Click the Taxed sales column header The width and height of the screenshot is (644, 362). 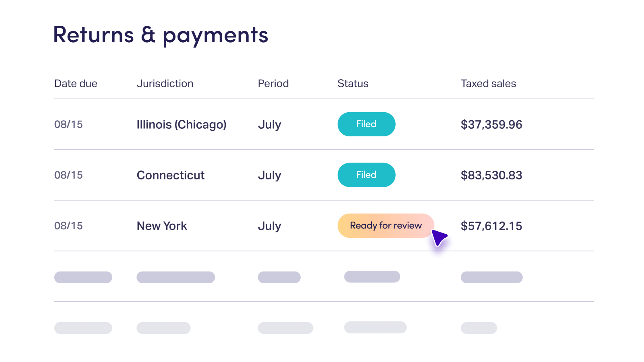tap(488, 84)
